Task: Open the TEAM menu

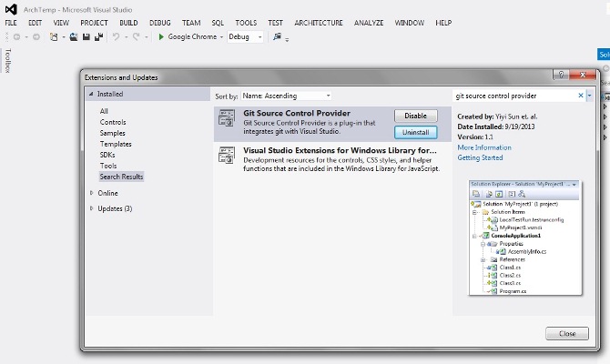Action: point(191,23)
